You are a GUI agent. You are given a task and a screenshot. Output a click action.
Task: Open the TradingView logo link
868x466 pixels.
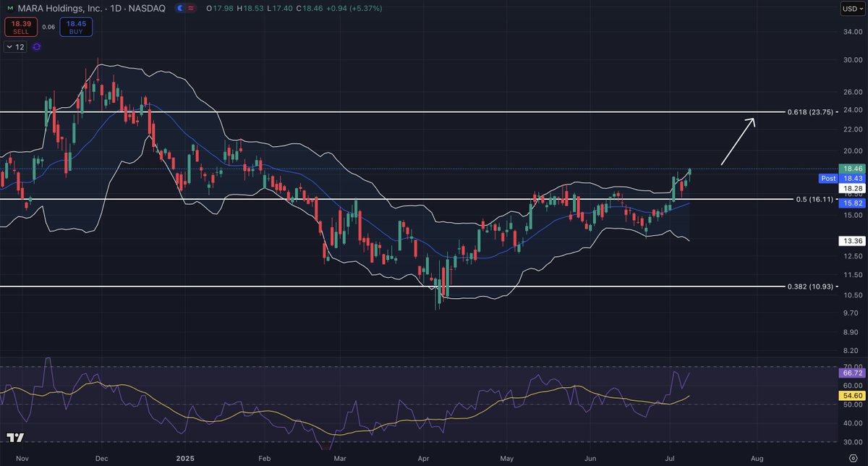(15, 438)
